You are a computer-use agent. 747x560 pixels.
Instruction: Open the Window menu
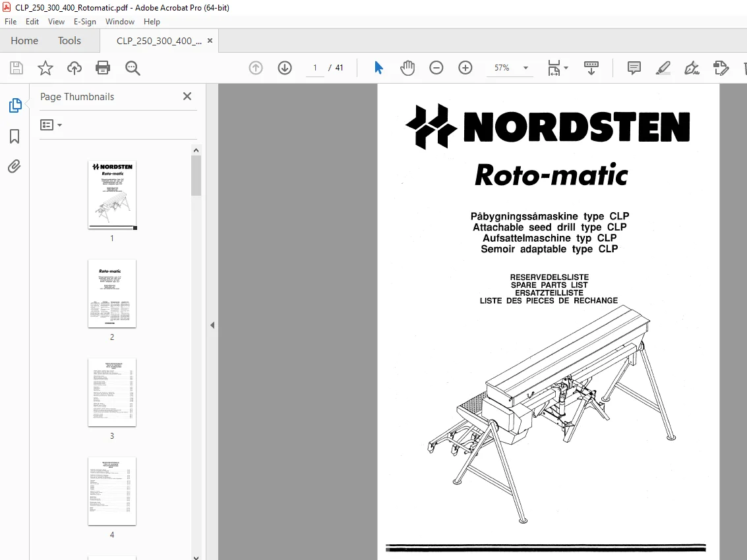[119, 22]
